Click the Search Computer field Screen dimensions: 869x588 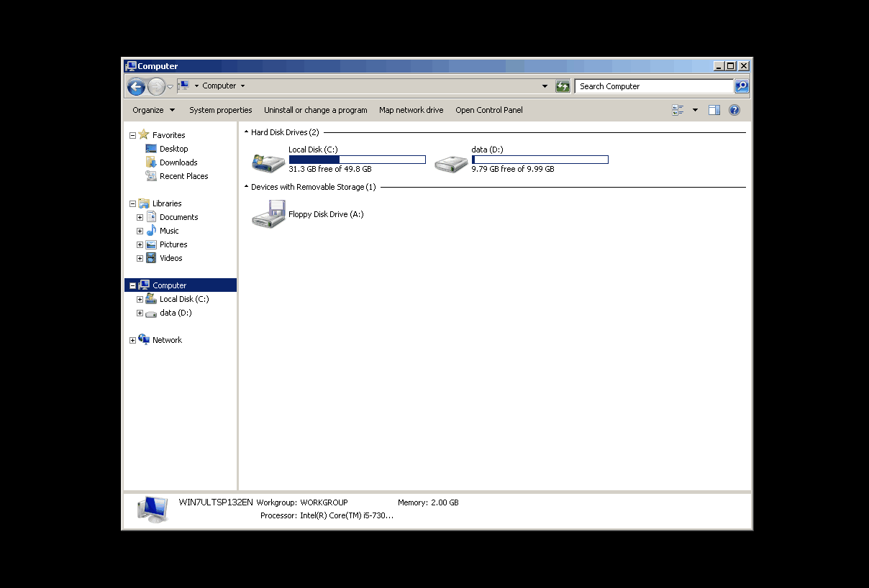(x=654, y=86)
